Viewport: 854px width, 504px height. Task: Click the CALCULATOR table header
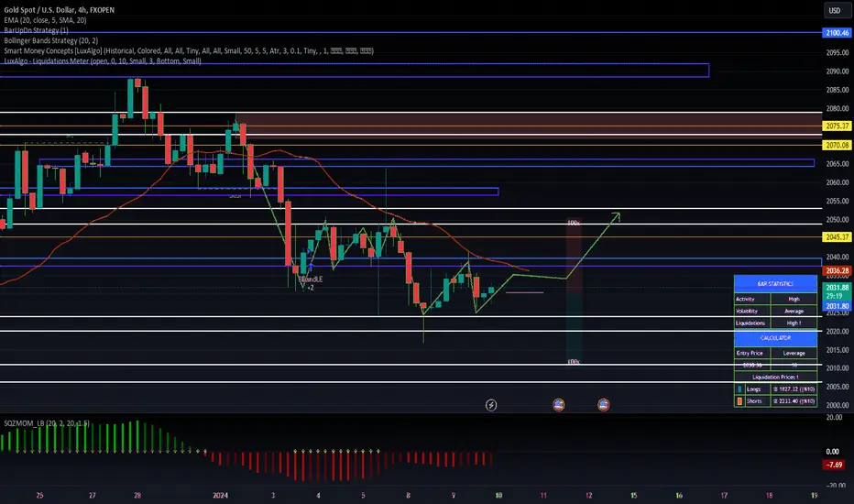tap(775, 338)
